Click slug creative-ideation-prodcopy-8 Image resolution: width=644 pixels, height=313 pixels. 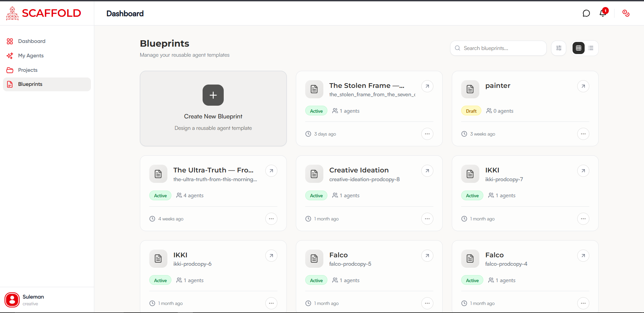click(364, 179)
